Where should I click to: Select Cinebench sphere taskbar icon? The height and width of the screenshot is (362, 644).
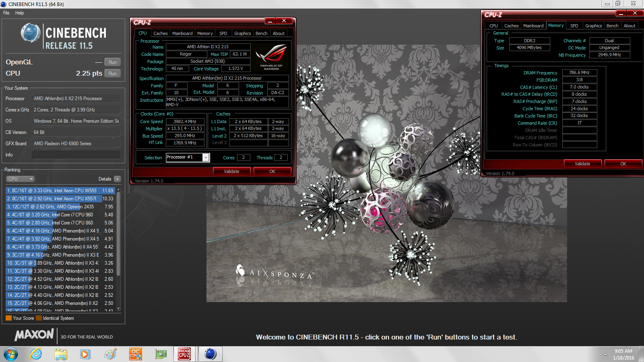[x=210, y=354]
